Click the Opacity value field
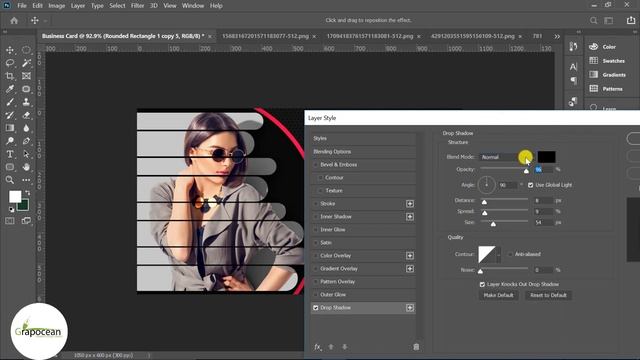This screenshot has width=640, height=360. 544,169
